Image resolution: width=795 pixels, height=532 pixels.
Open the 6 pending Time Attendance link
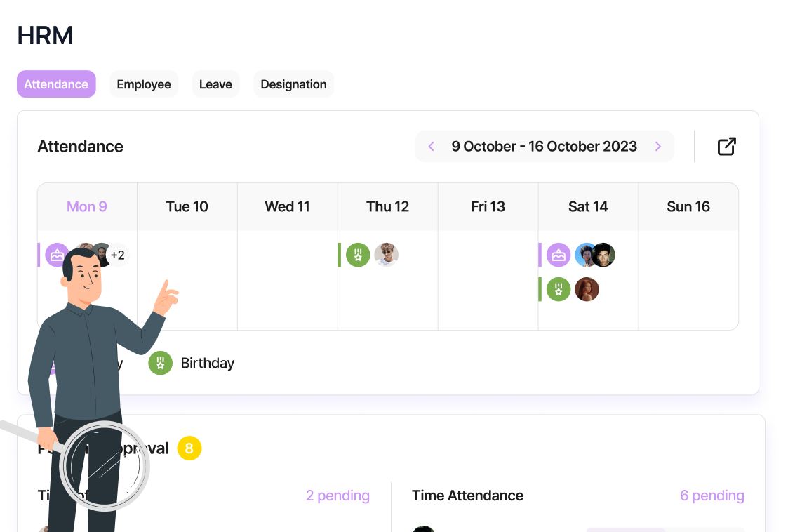(x=712, y=496)
